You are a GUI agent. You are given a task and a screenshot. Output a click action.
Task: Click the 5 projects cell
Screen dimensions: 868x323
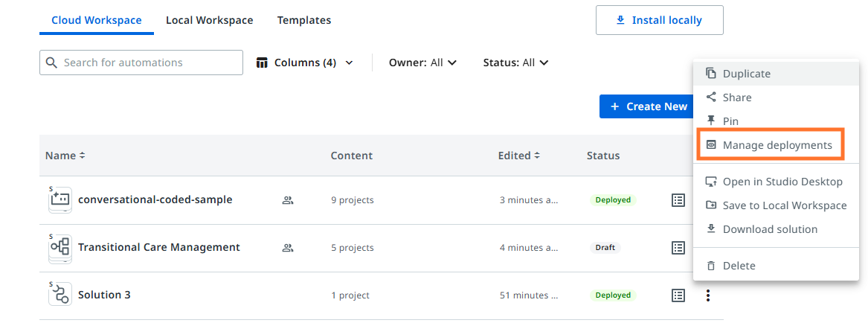[x=352, y=249]
